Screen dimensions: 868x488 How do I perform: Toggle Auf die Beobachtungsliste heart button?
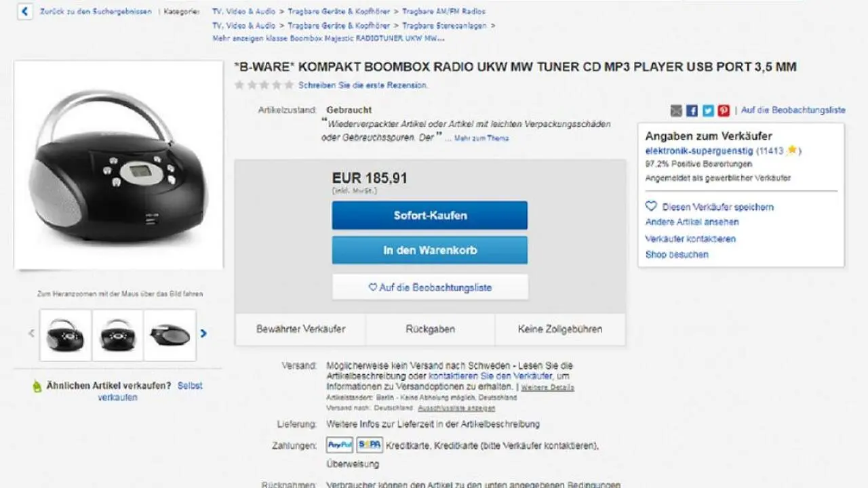[430, 287]
